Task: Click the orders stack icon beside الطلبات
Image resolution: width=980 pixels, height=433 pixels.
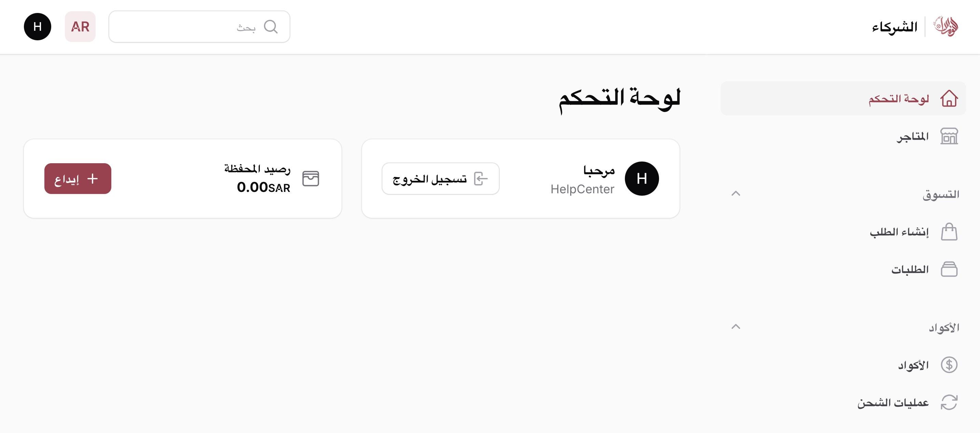Action: point(949,269)
